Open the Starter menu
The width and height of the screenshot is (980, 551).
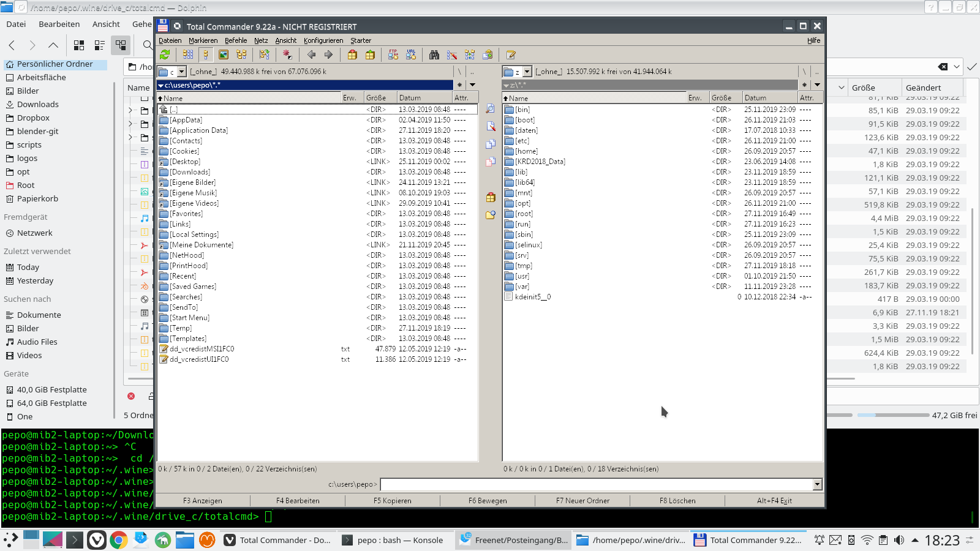tap(361, 40)
